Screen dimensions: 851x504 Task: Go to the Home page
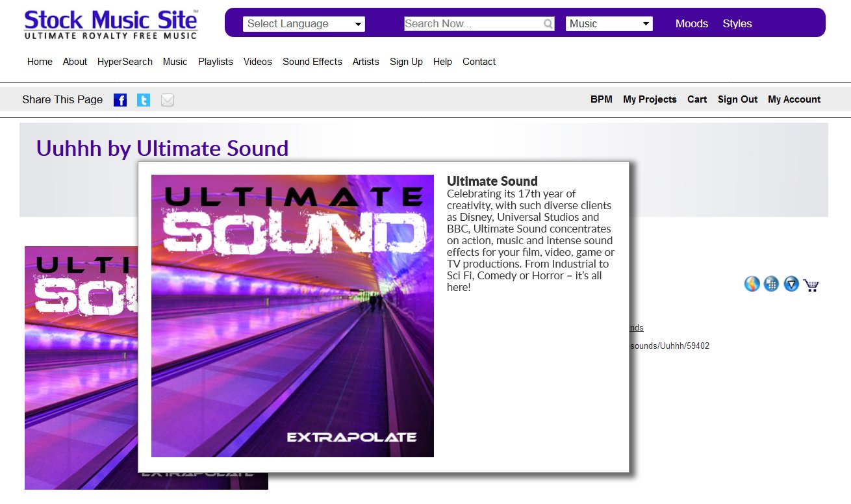40,62
